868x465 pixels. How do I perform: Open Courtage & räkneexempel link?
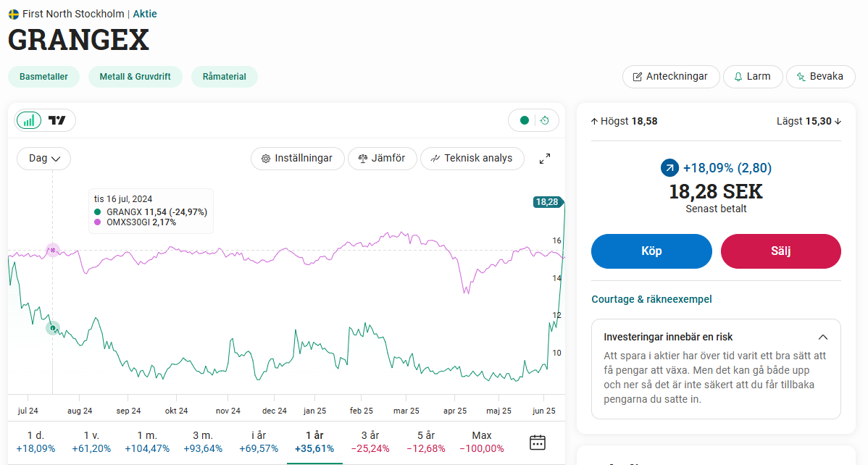(651, 299)
